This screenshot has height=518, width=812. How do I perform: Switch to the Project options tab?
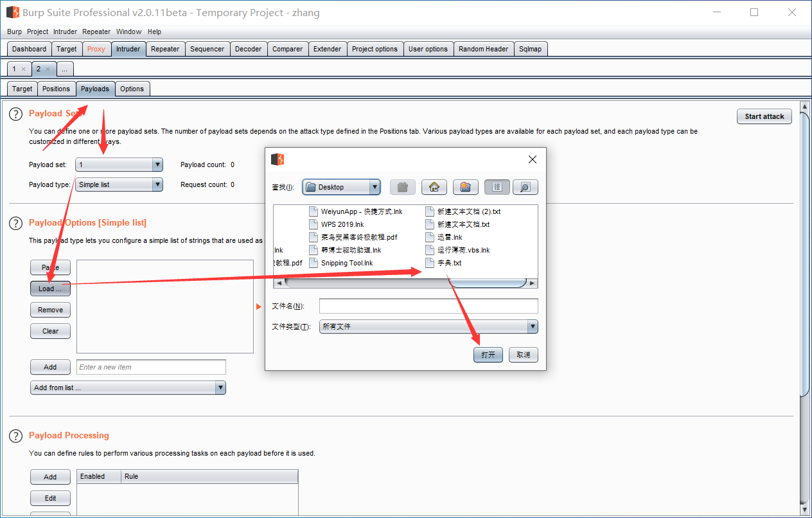[x=375, y=49]
